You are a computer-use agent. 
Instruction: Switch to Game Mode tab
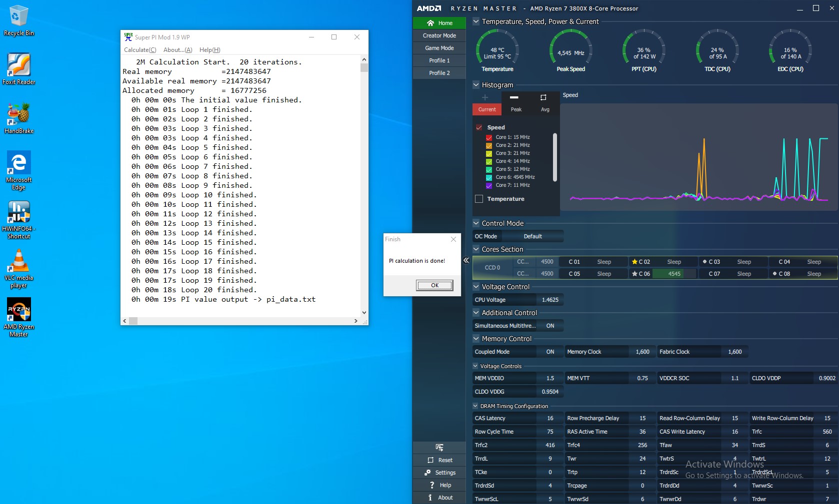[x=439, y=48]
